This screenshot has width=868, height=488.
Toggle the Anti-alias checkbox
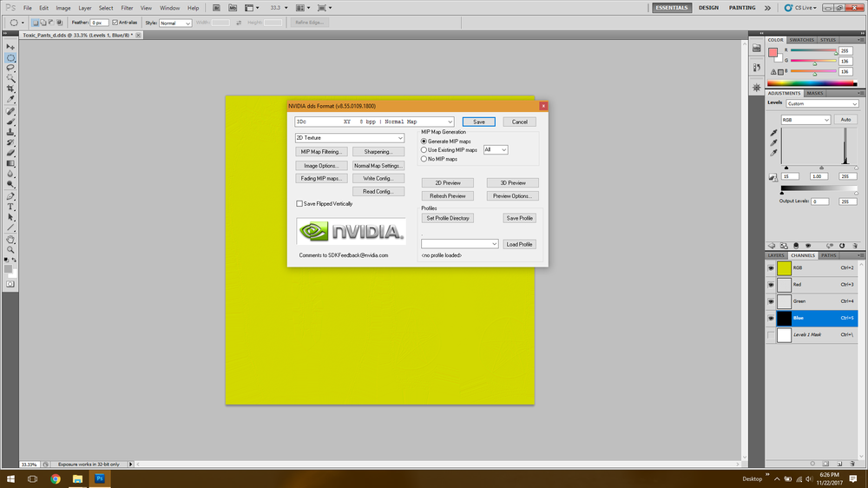click(115, 23)
